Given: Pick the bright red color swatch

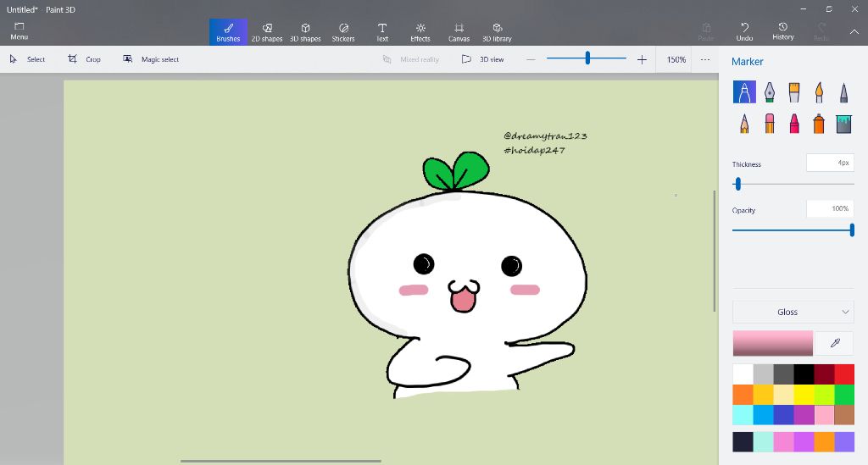Looking at the screenshot, I should [844, 374].
